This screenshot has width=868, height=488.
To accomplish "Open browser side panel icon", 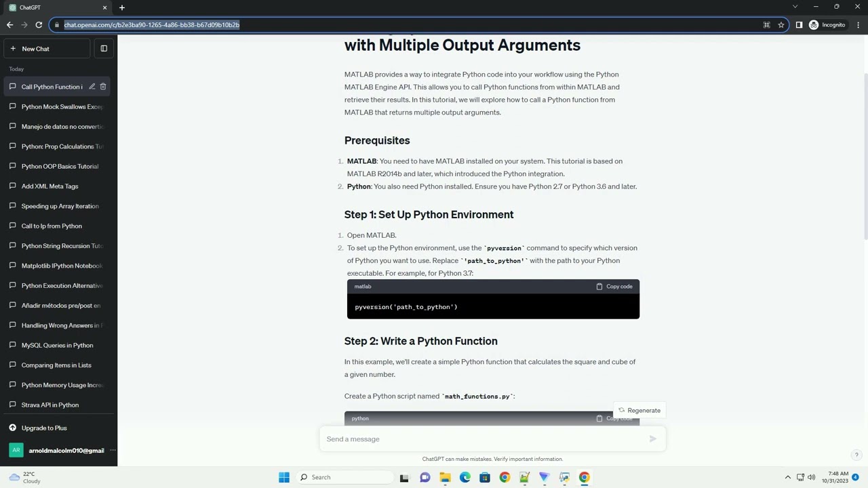I will 799,25.
